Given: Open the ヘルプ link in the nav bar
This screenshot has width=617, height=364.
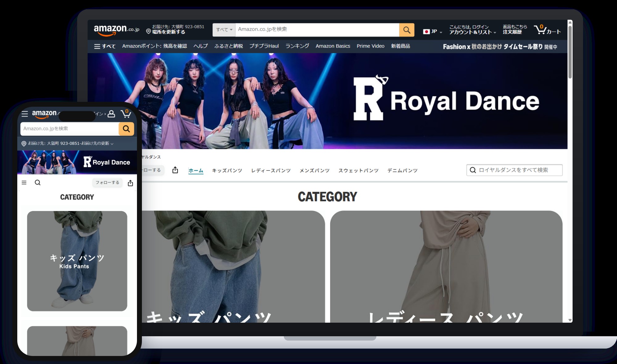Looking at the screenshot, I should (201, 46).
